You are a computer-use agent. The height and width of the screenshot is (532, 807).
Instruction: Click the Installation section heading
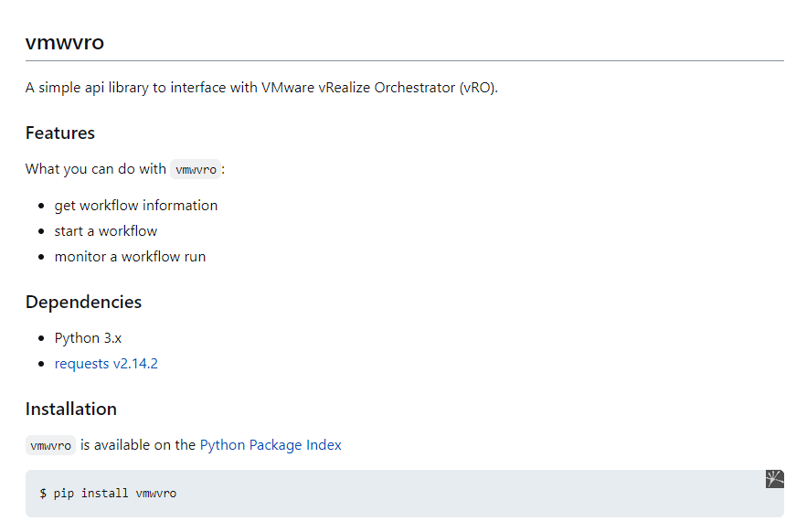71,410
